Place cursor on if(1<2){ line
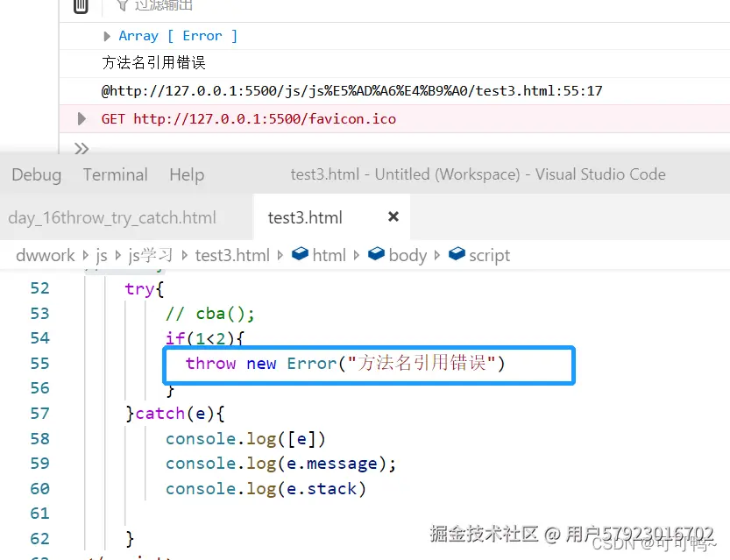Image resolution: width=730 pixels, height=560 pixels. (x=204, y=338)
